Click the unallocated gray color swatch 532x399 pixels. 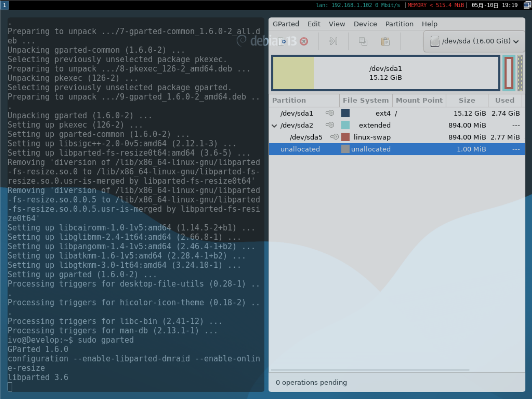[x=345, y=149]
